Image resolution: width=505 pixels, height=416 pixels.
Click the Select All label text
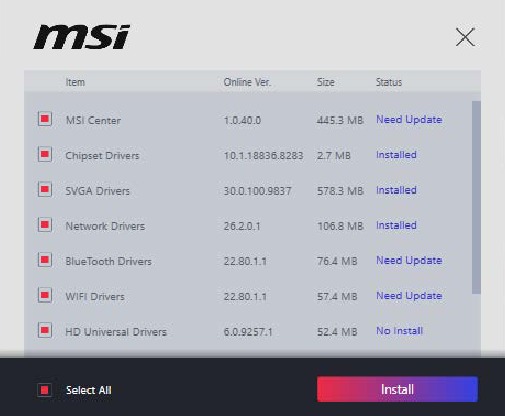89,390
